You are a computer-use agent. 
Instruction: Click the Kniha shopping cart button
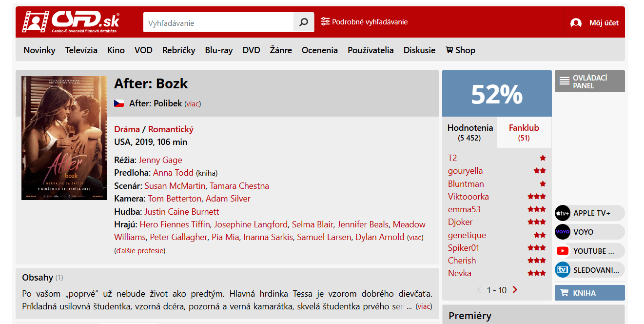coord(589,293)
